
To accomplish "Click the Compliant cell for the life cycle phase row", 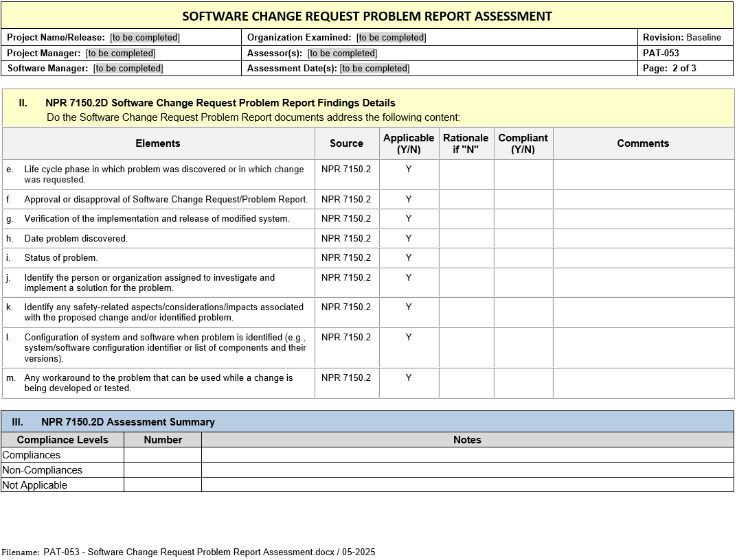I will click(523, 174).
